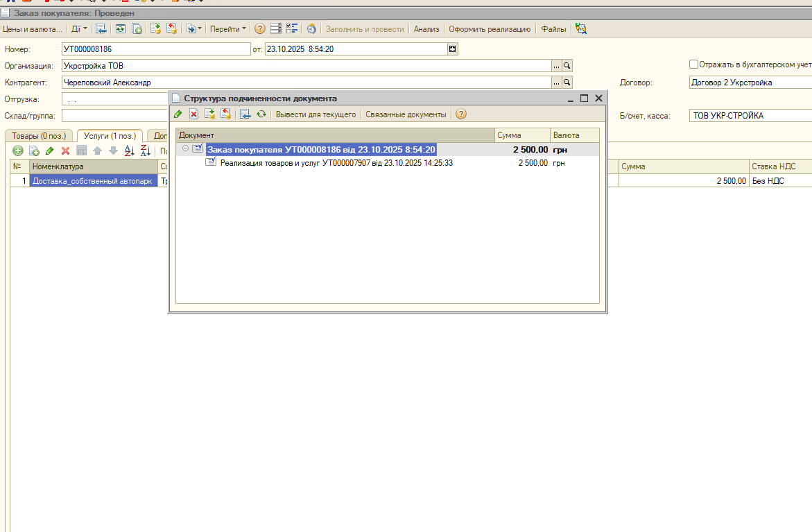This screenshot has height=532, width=812.
Task: Toggle 'Отражать в бухгалтерском учете' checkbox
Action: [x=693, y=65]
